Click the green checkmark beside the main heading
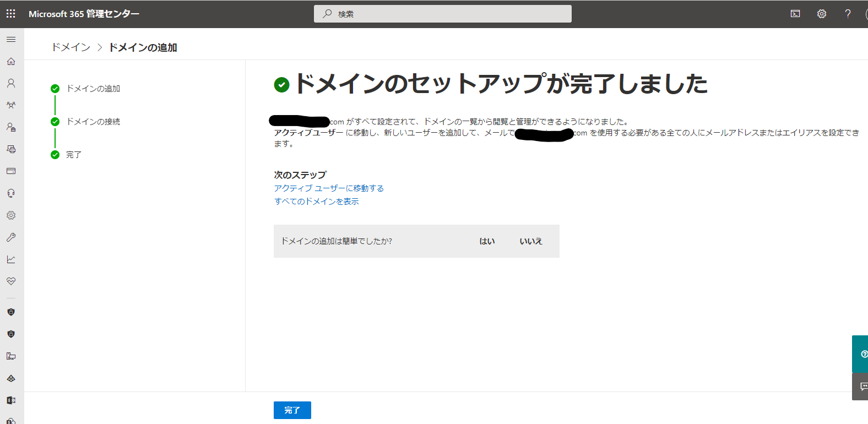Viewport: 868px width, 424px height. point(281,85)
